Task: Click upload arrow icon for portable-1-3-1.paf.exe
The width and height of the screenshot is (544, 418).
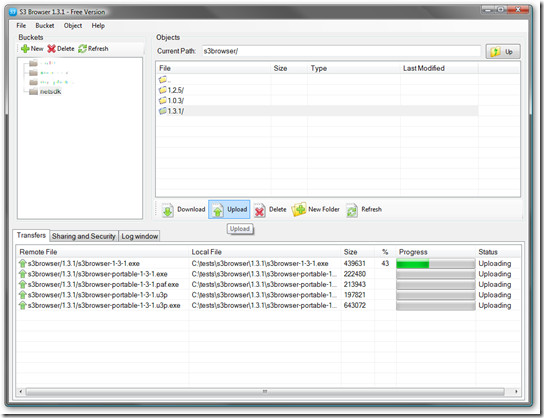Action: (x=23, y=284)
